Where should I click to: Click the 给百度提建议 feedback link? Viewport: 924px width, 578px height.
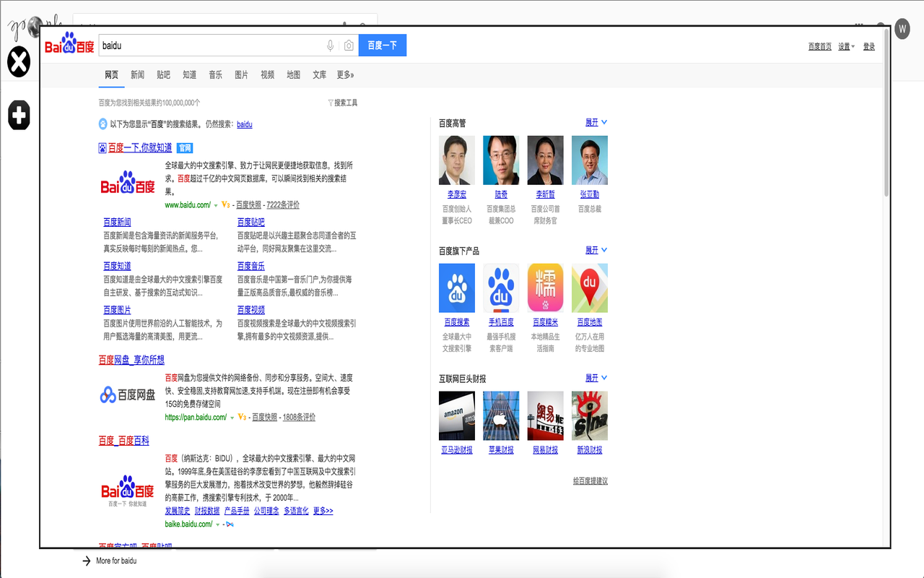[x=590, y=481]
